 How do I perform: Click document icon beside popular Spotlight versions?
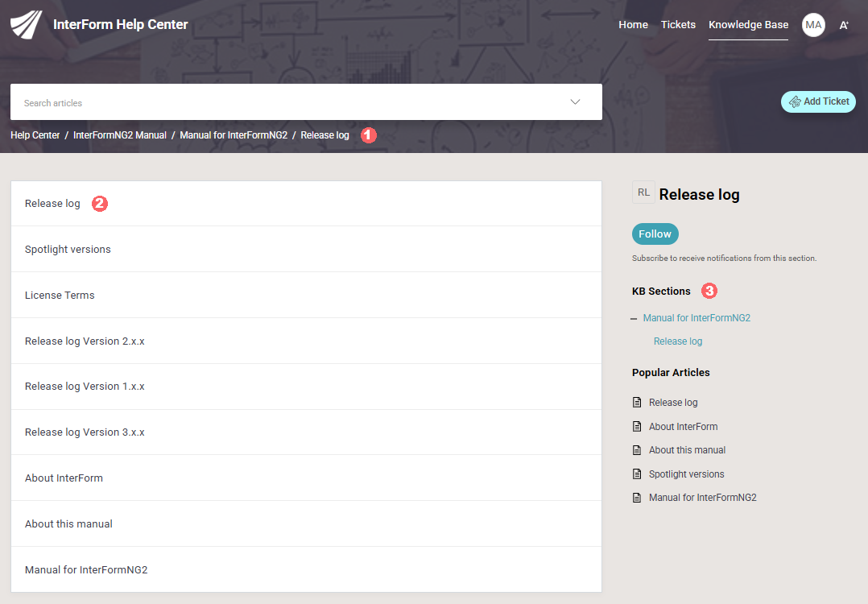(637, 474)
